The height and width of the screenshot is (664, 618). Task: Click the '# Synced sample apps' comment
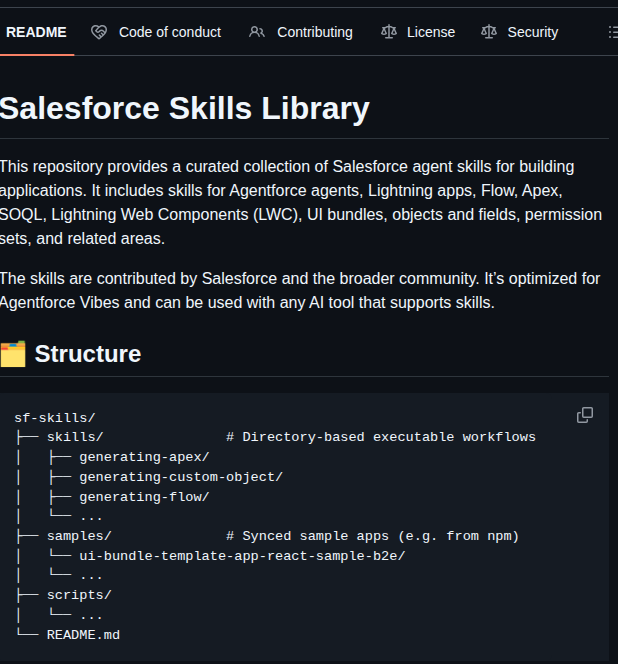click(x=373, y=536)
